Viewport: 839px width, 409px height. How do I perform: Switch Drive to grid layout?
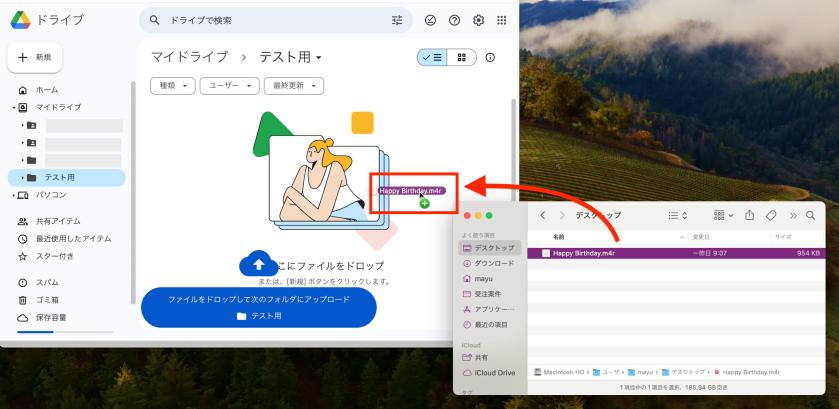tap(460, 58)
